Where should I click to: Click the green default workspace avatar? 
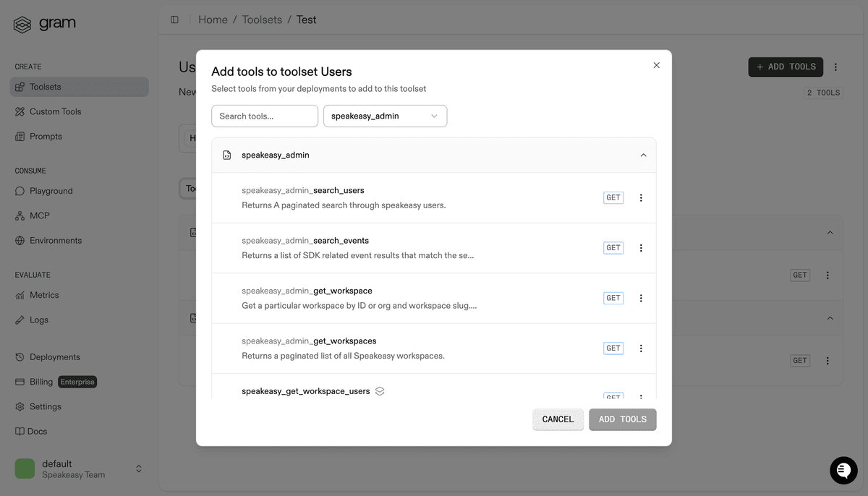(24, 469)
